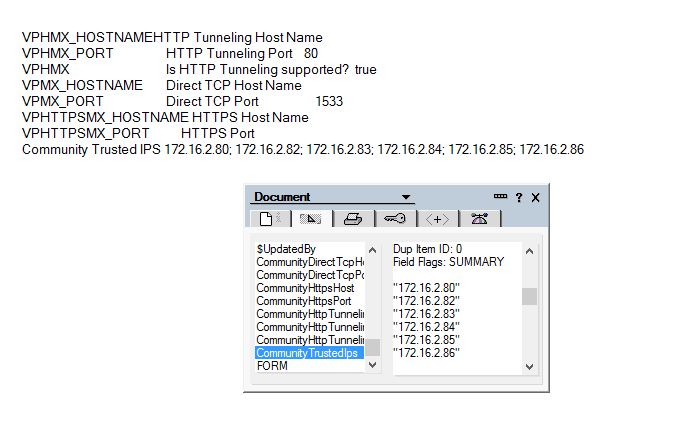Select the FORM field in list

click(272, 366)
